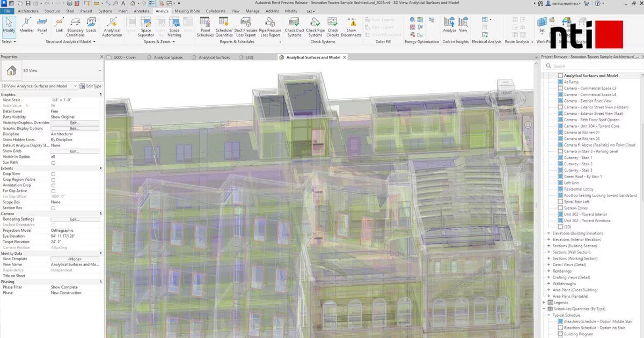Select the Modify tool

[x=9, y=26]
